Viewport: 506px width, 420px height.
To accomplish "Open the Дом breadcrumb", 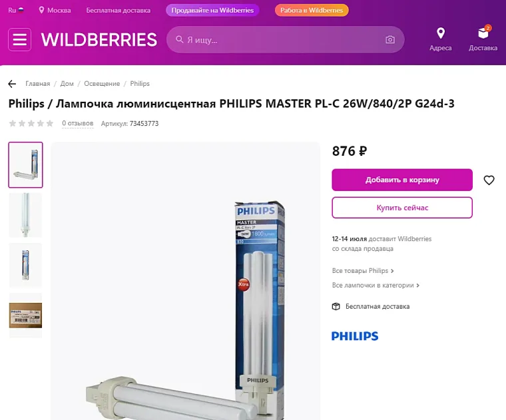I will pyautogui.click(x=67, y=84).
